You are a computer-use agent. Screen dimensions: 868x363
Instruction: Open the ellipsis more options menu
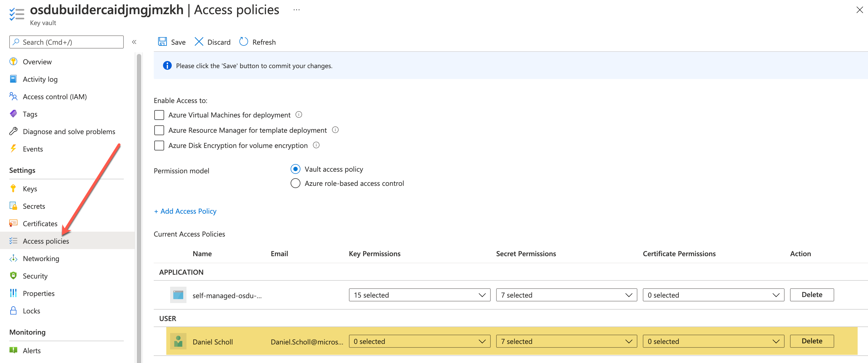[296, 10]
